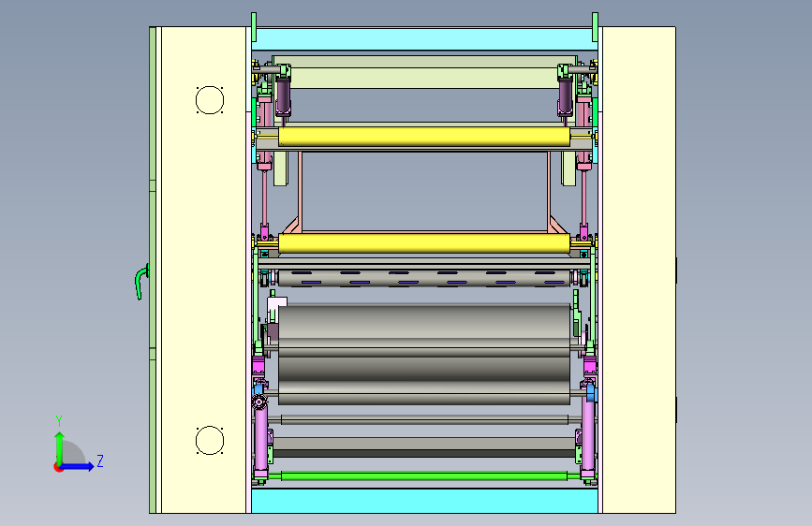Select the slotted perforated gray roller
This screenshot has height=526, width=812.
click(x=424, y=278)
